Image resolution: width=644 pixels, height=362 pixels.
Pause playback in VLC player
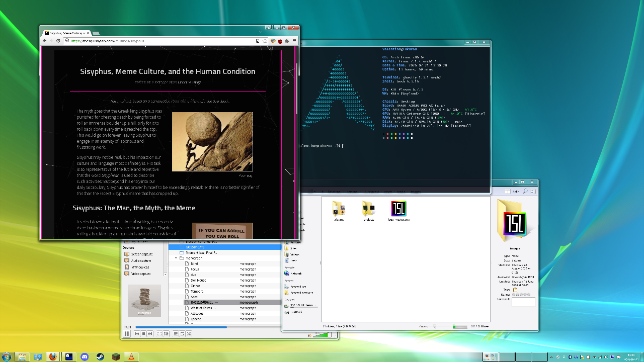[127, 333]
